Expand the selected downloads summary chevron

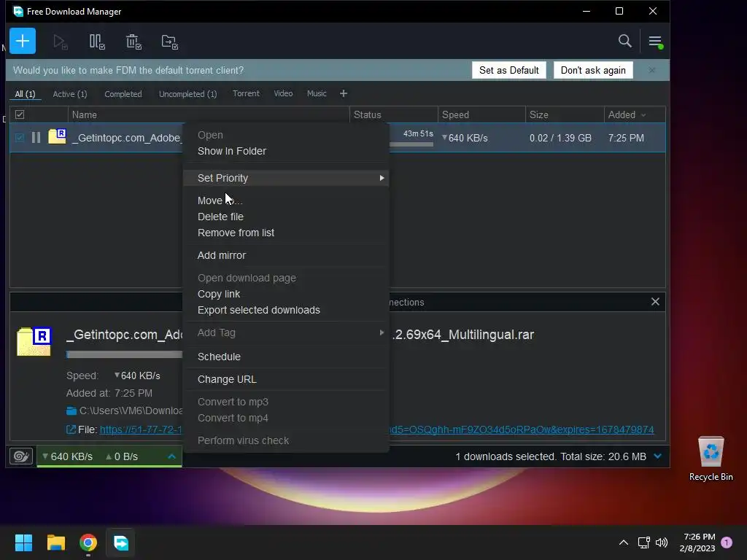pos(657,456)
